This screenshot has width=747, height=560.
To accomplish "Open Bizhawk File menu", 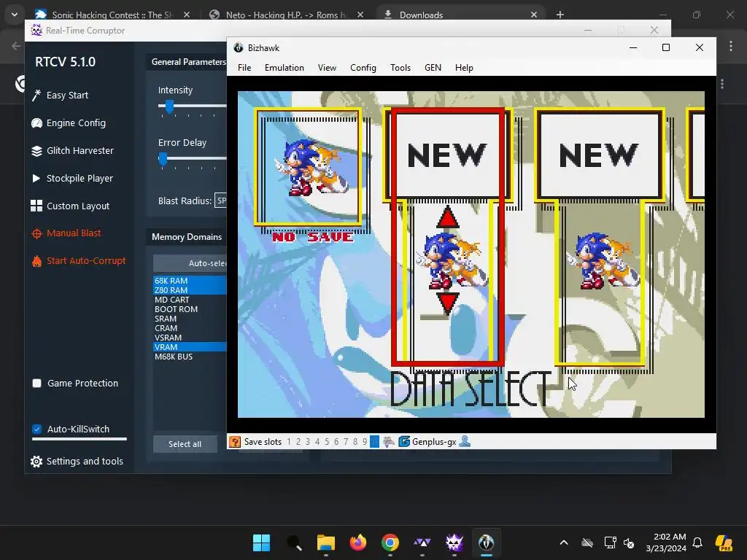I will click(x=244, y=68).
